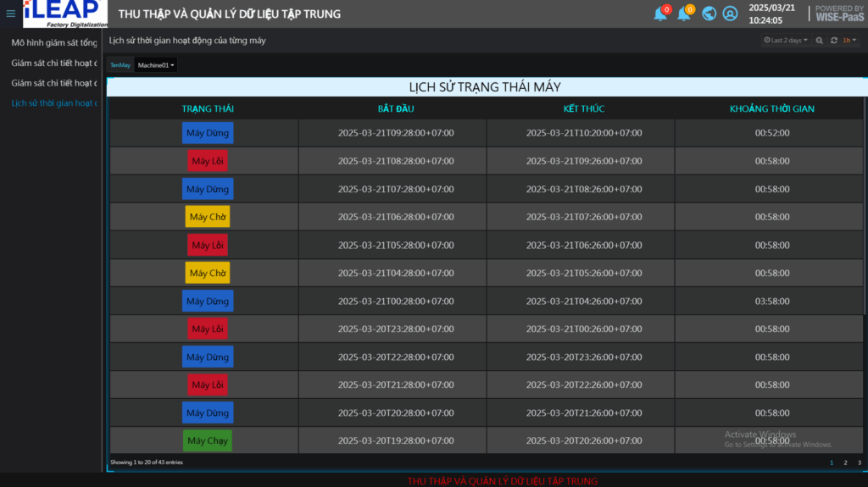This screenshot has width=868, height=487.
Task: Click the table's vertical scrollbar
Action: click(865, 212)
